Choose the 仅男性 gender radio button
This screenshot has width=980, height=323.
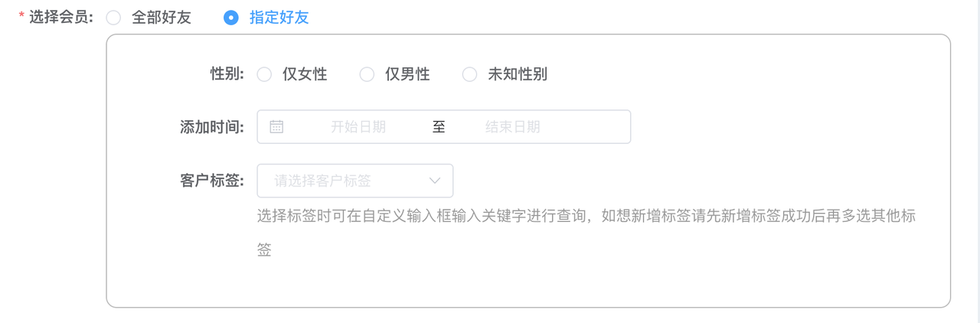(367, 74)
